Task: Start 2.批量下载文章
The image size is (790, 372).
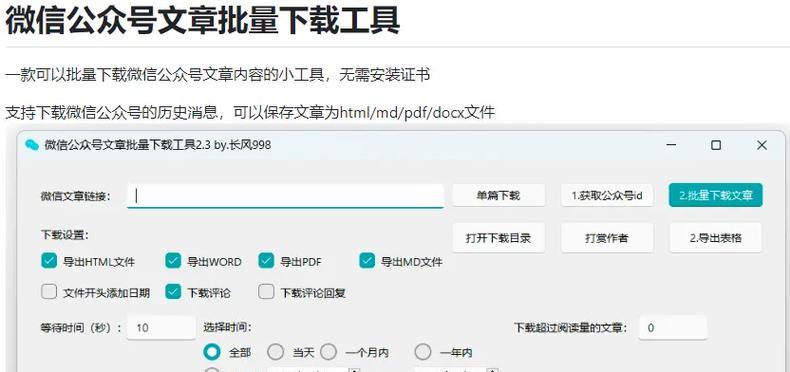Action: pos(715,196)
